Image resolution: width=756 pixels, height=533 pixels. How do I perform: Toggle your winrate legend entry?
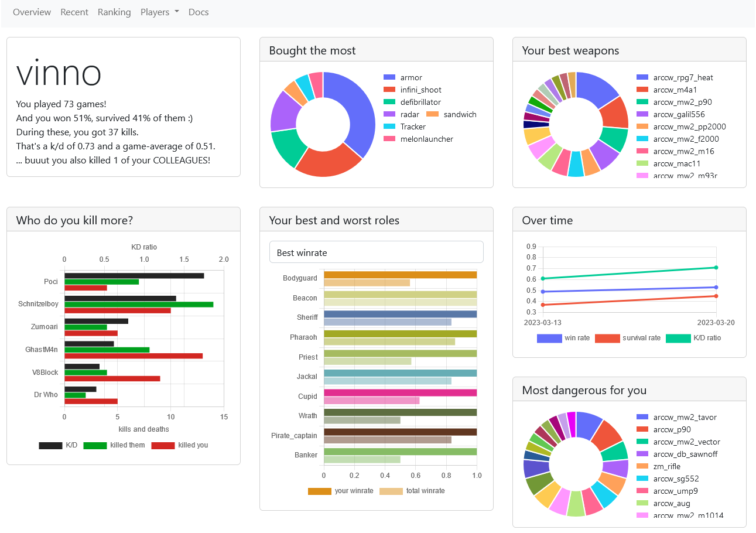pos(340,491)
